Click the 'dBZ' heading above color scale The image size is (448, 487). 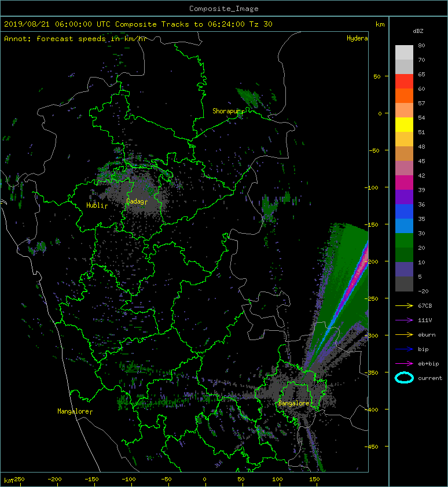(418, 31)
